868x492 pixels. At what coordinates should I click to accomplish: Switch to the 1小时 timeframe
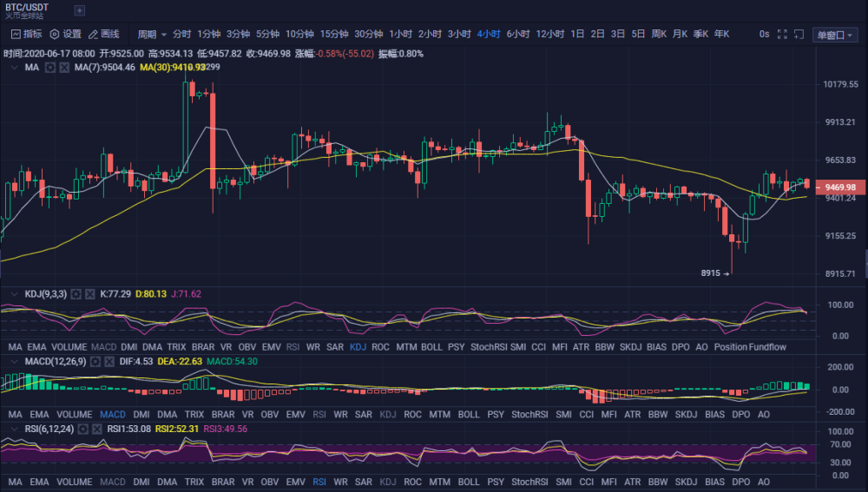point(400,35)
